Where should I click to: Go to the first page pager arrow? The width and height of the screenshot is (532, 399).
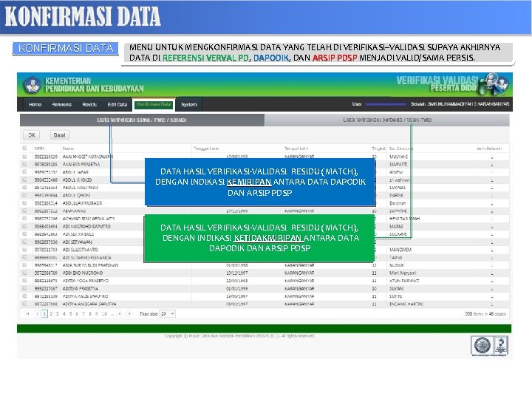tap(28, 314)
